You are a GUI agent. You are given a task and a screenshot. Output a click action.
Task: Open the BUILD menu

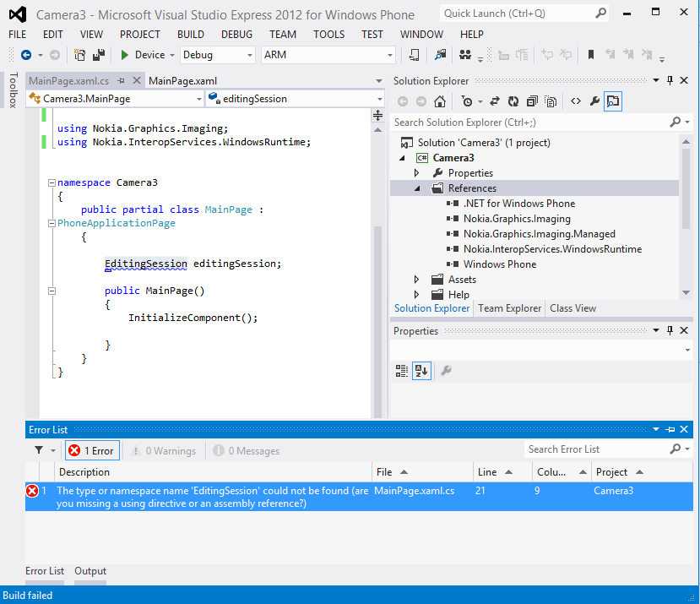pyautogui.click(x=190, y=35)
